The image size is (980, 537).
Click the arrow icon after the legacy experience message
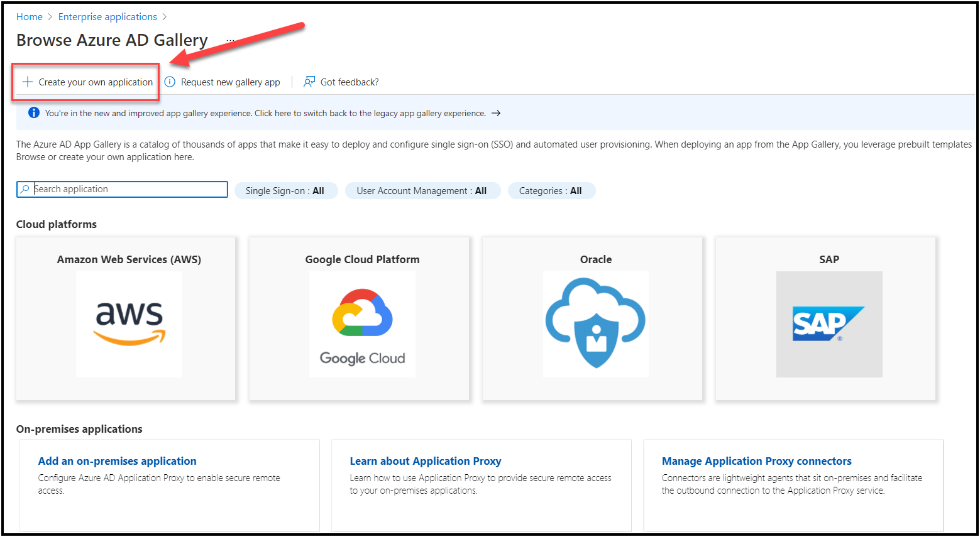coord(496,114)
